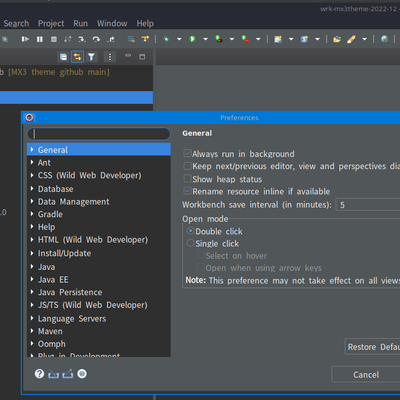Toggle Always run in background checkbox
The width and height of the screenshot is (400, 400).
tap(187, 153)
